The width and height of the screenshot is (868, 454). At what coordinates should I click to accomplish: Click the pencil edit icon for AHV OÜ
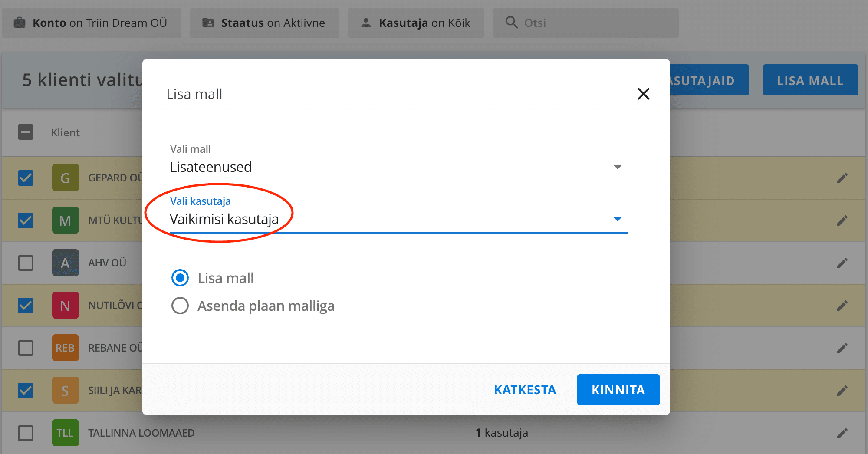pyautogui.click(x=842, y=263)
